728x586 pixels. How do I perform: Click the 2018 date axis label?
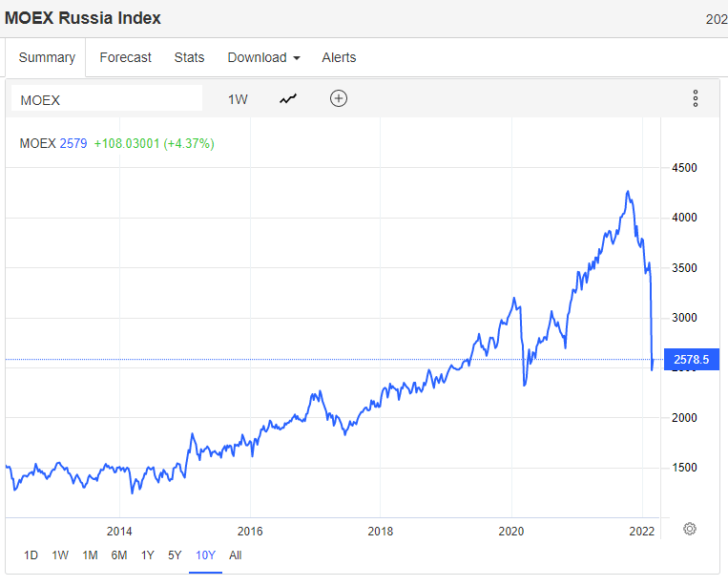381,532
